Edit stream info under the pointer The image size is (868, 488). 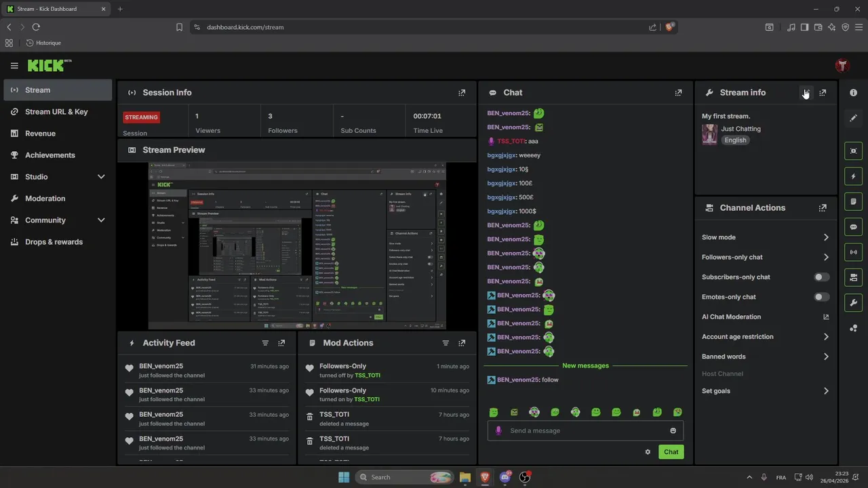806,93
